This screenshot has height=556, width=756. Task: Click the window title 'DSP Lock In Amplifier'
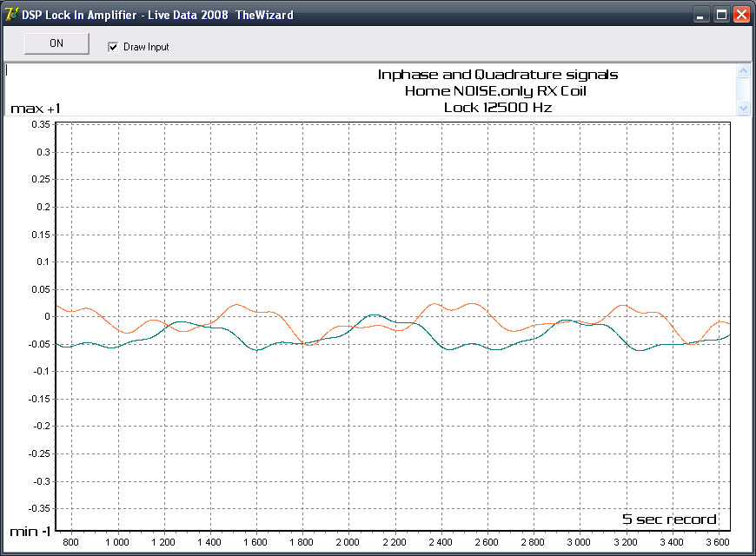(x=79, y=15)
